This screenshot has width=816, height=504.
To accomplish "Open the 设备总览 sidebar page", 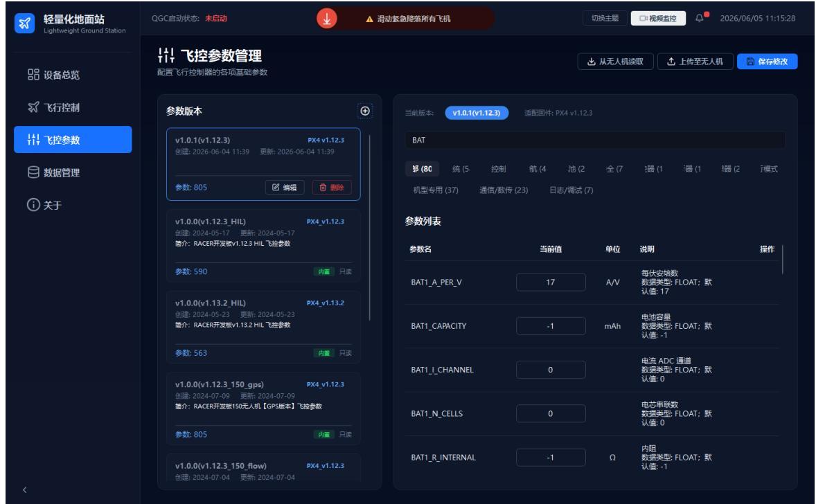I will (73, 75).
